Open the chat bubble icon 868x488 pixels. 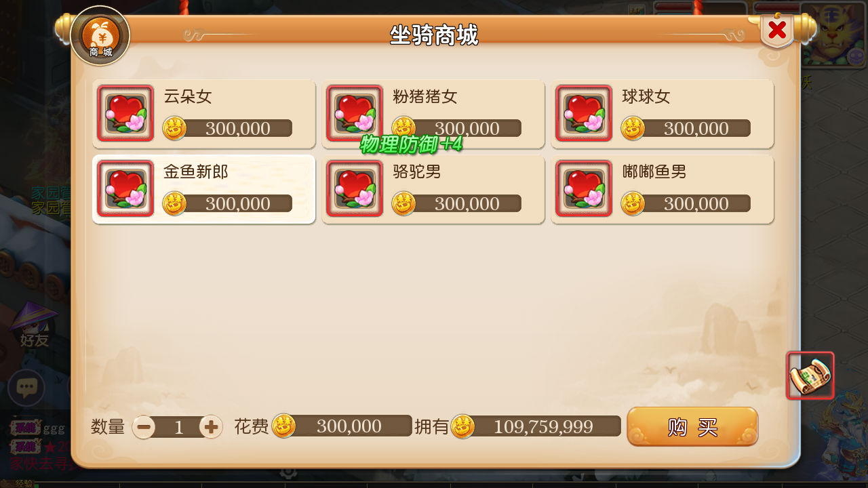(26, 388)
